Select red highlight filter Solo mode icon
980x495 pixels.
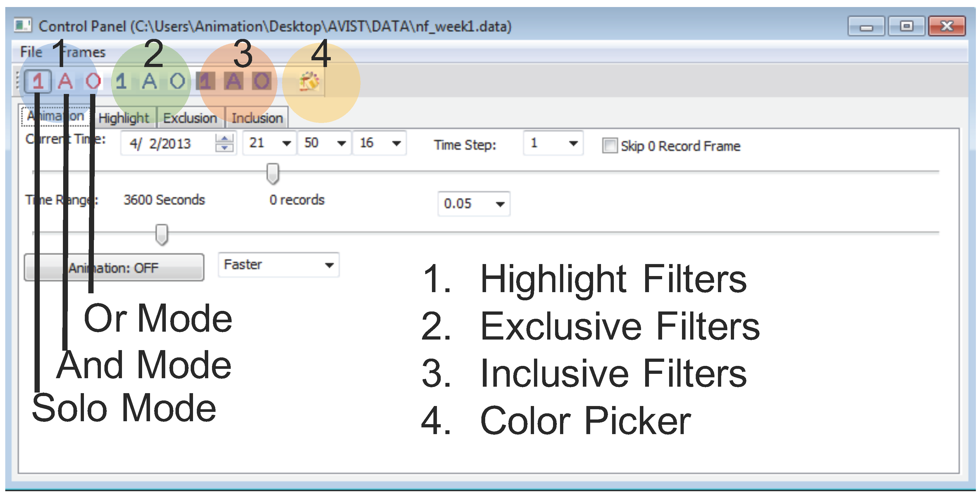click(x=38, y=81)
